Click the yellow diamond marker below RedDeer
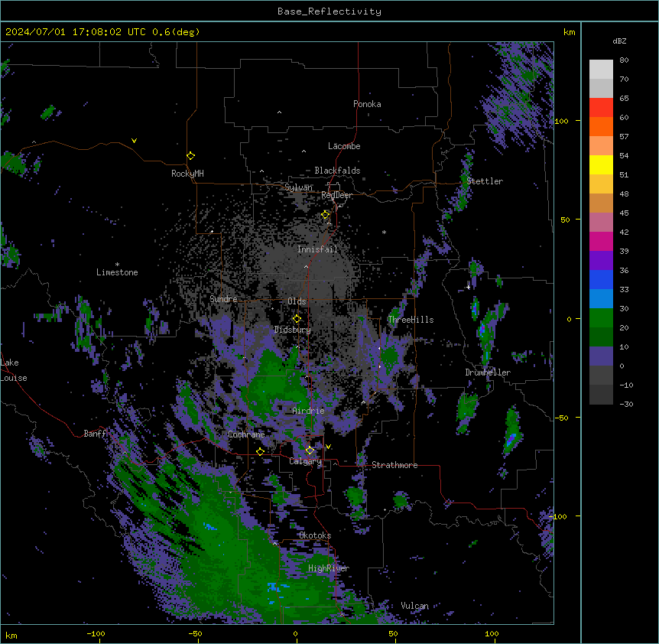The height and width of the screenshot is (644, 659). coord(326,215)
